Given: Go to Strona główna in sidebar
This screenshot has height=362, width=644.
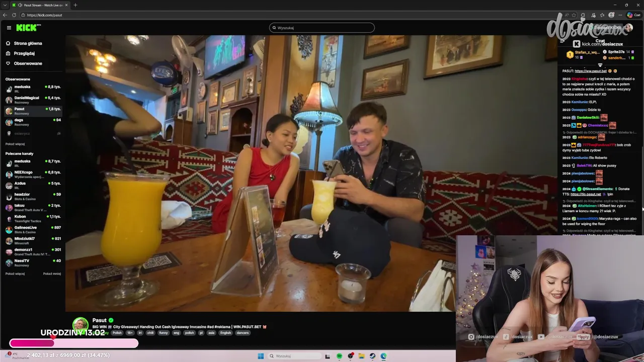Looking at the screenshot, I should pyautogui.click(x=24, y=43).
